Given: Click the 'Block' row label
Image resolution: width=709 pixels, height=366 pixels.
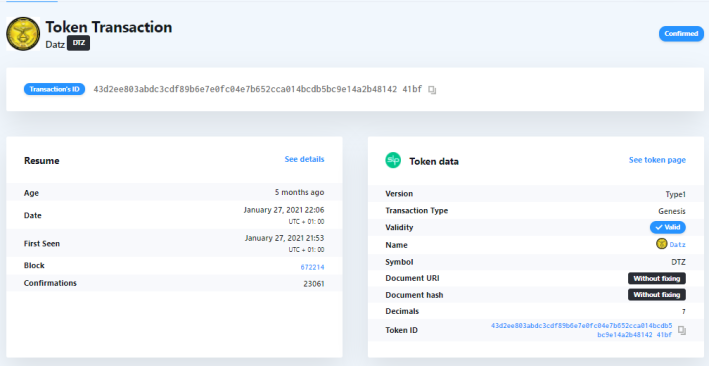Looking at the screenshot, I should (34, 266).
